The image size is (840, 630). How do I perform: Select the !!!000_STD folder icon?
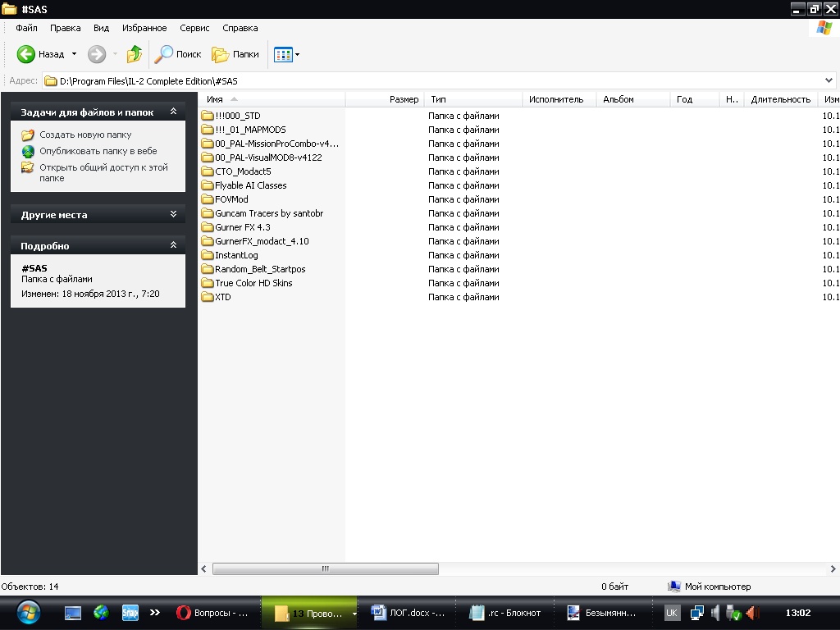[208, 116]
